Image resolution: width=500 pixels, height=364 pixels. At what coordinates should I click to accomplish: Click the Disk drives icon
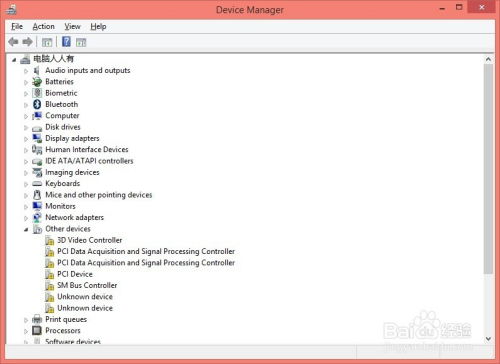point(37,128)
